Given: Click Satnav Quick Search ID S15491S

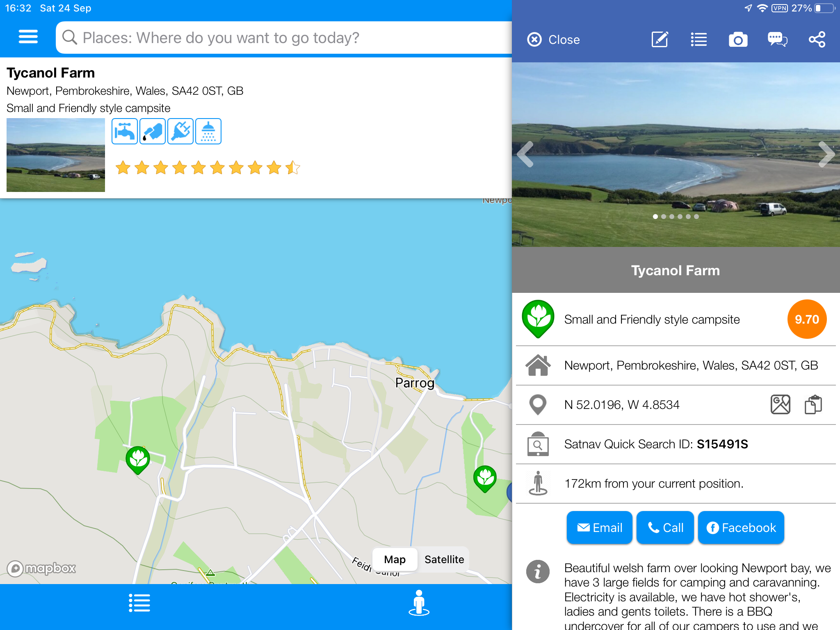Looking at the screenshot, I should (656, 444).
